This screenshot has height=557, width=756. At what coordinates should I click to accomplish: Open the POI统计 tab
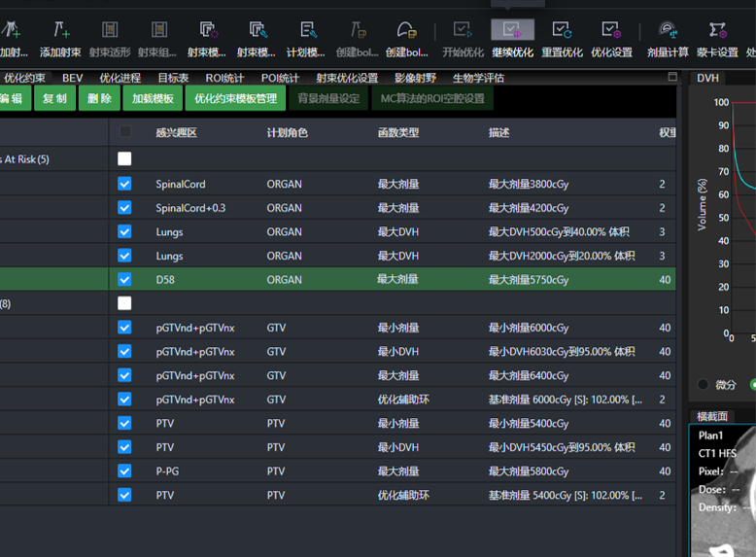pyautogui.click(x=280, y=78)
